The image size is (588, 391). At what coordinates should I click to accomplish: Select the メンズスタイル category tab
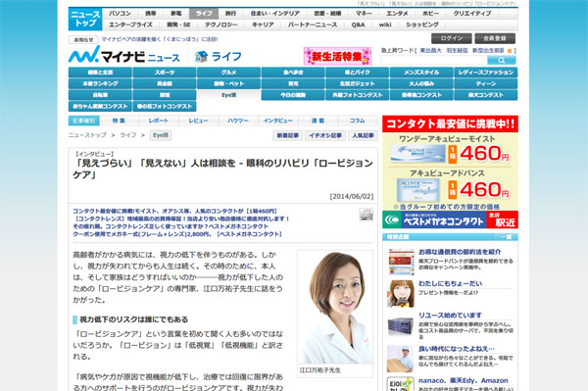click(421, 73)
